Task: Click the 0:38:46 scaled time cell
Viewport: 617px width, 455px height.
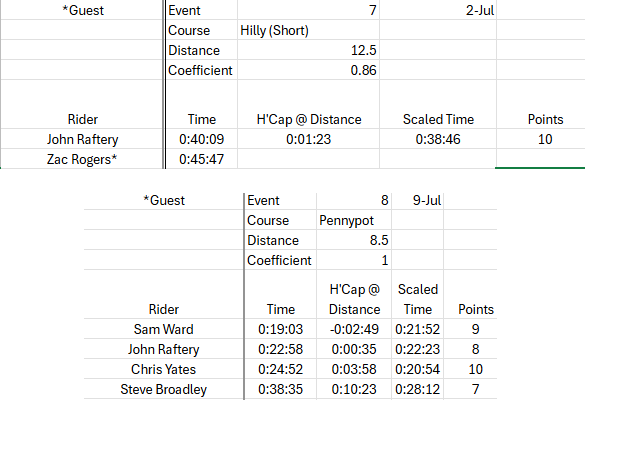Action: (438, 139)
